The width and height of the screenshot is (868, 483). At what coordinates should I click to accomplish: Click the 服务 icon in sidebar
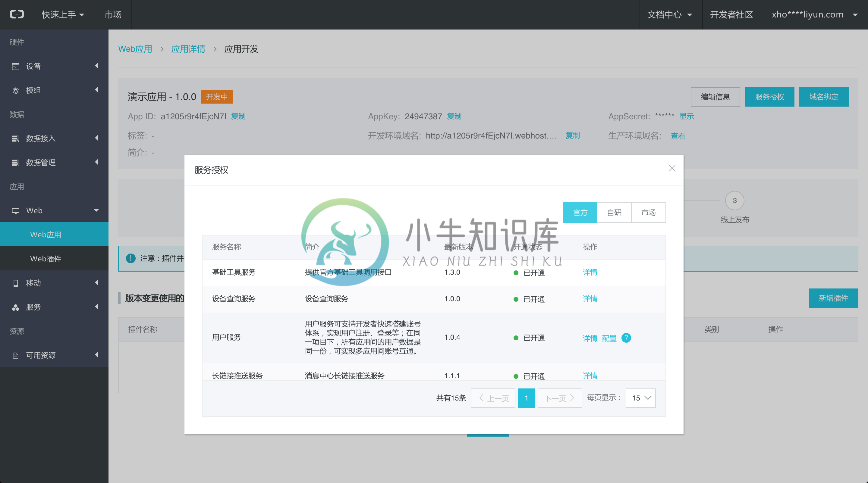click(x=15, y=307)
